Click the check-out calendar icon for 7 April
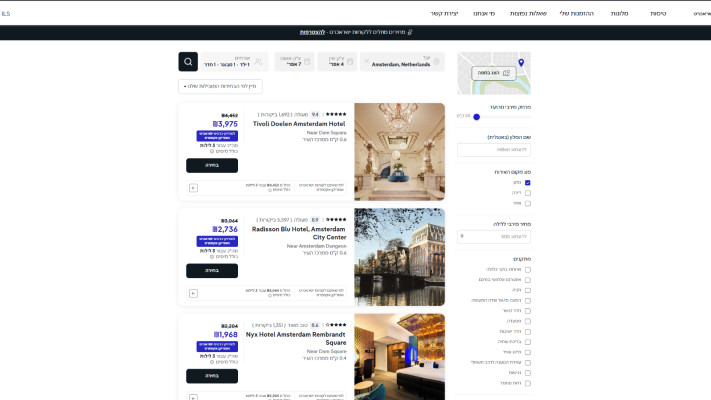Image resolution: width=711 pixels, height=400 pixels. 307,61
